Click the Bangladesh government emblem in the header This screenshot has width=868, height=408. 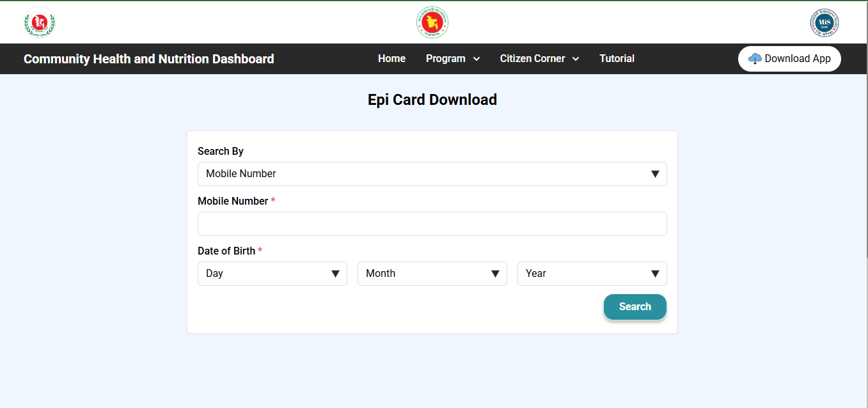(x=432, y=22)
